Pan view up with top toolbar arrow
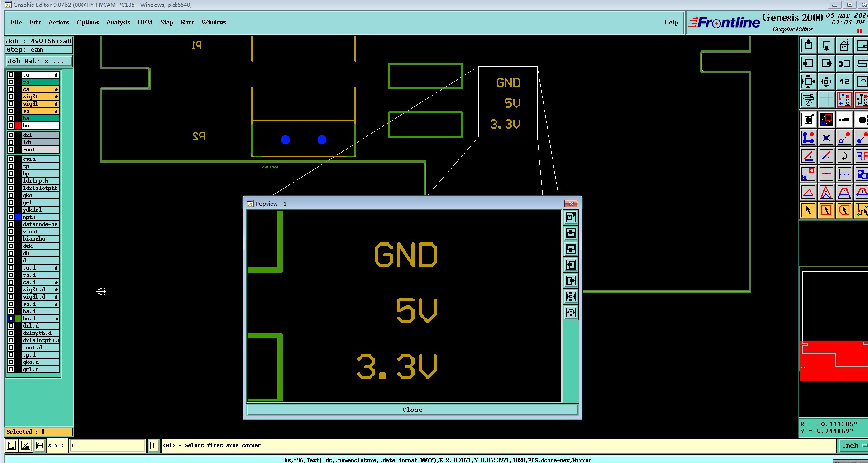Viewport: 868px width, 463px height. pos(808,45)
